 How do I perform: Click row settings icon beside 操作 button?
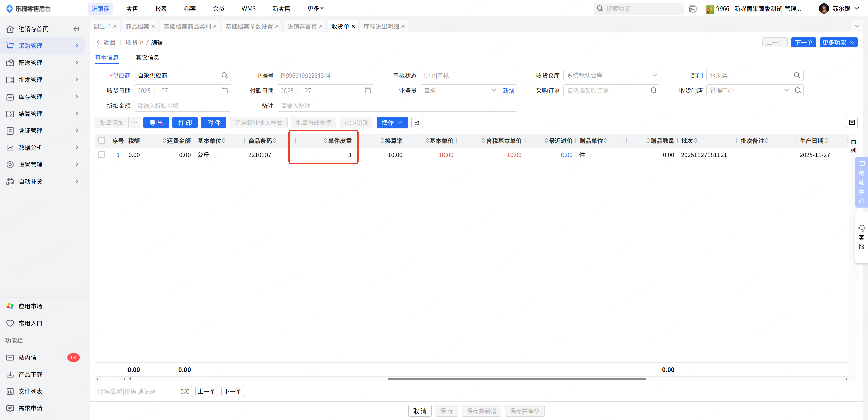(417, 123)
